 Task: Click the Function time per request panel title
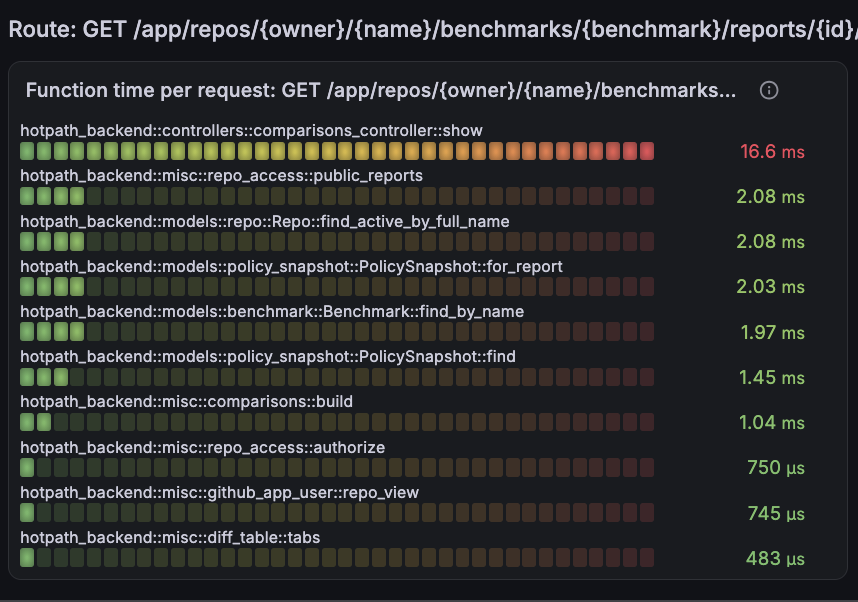click(381, 90)
